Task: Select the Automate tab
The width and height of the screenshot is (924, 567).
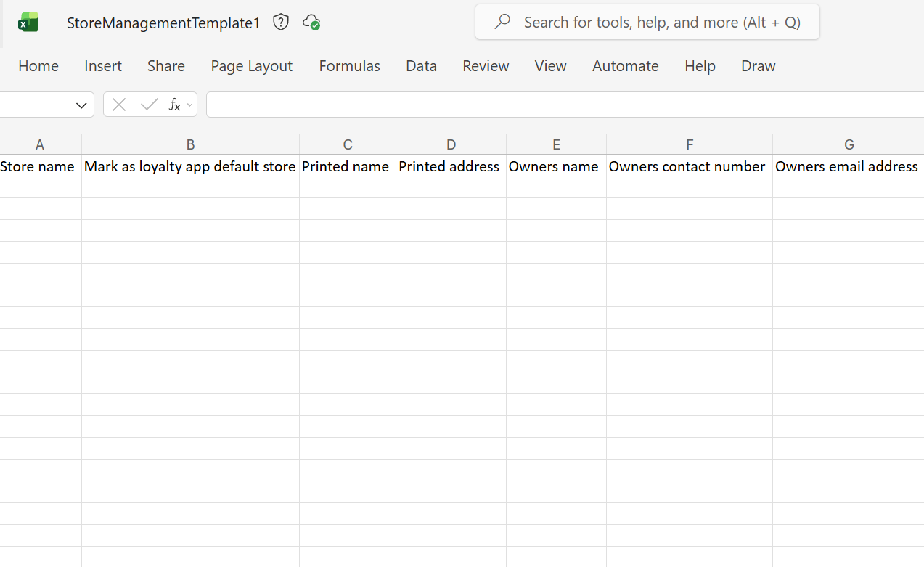Action: pos(625,66)
